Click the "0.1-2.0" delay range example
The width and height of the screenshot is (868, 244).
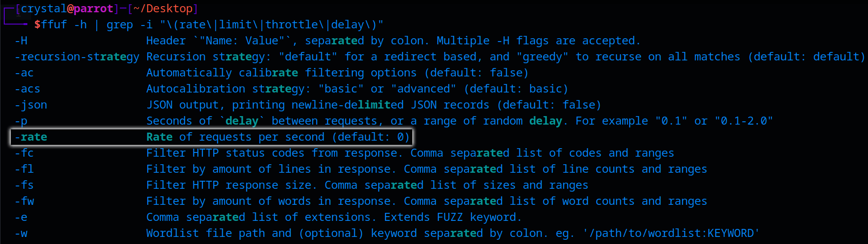[x=743, y=121]
